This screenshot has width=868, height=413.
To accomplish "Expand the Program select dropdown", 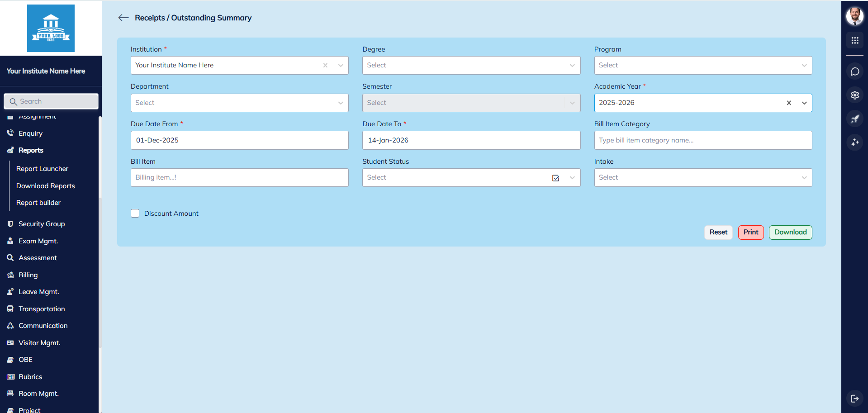I will click(804, 65).
